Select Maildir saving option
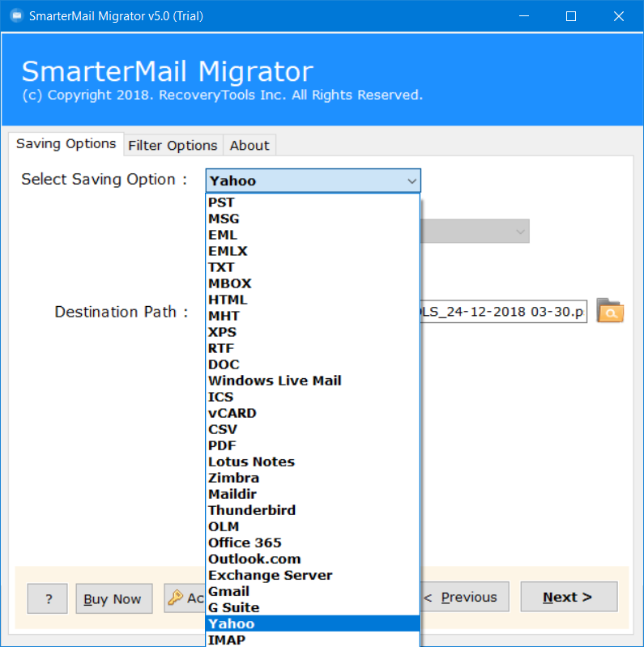Image resolution: width=644 pixels, height=647 pixels. point(313,494)
